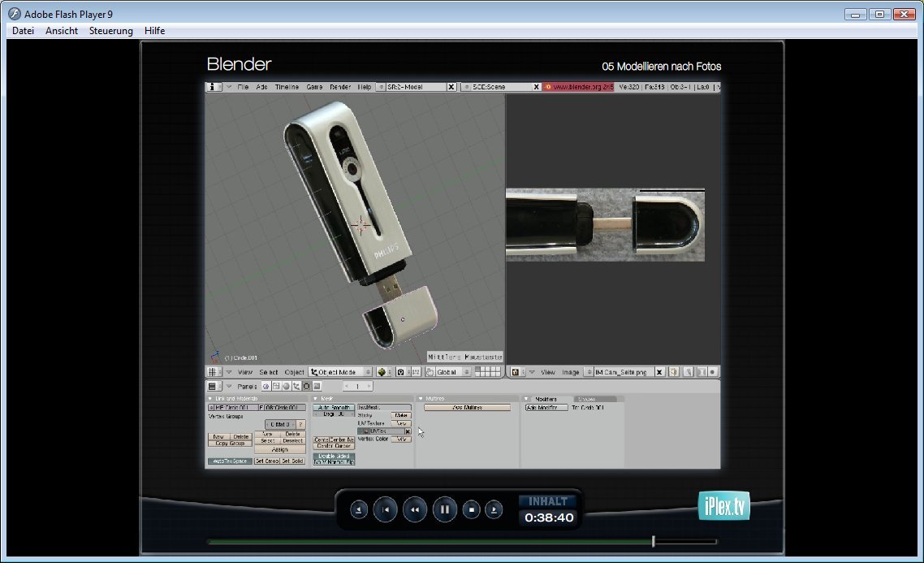
Task: Open the Image menu in the image editor header
Action: (571, 372)
